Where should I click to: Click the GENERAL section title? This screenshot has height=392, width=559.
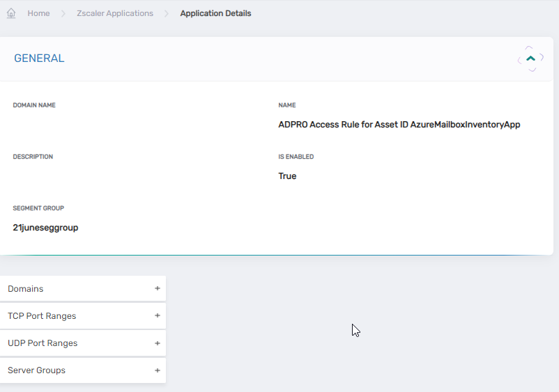click(39, 58)
